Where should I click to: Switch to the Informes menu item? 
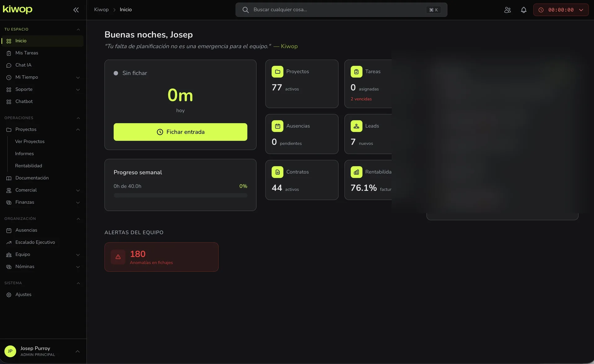point(24,154)
